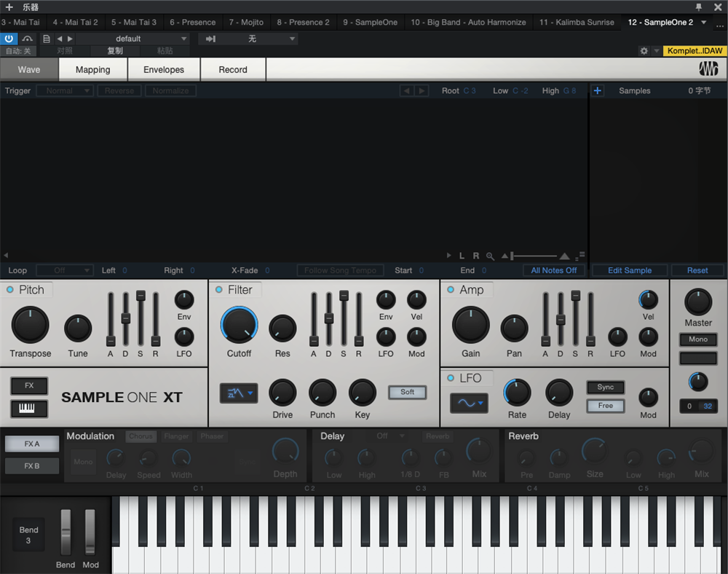Click the Filter Drive knob
Screen dimensions: 728x574
282,393
